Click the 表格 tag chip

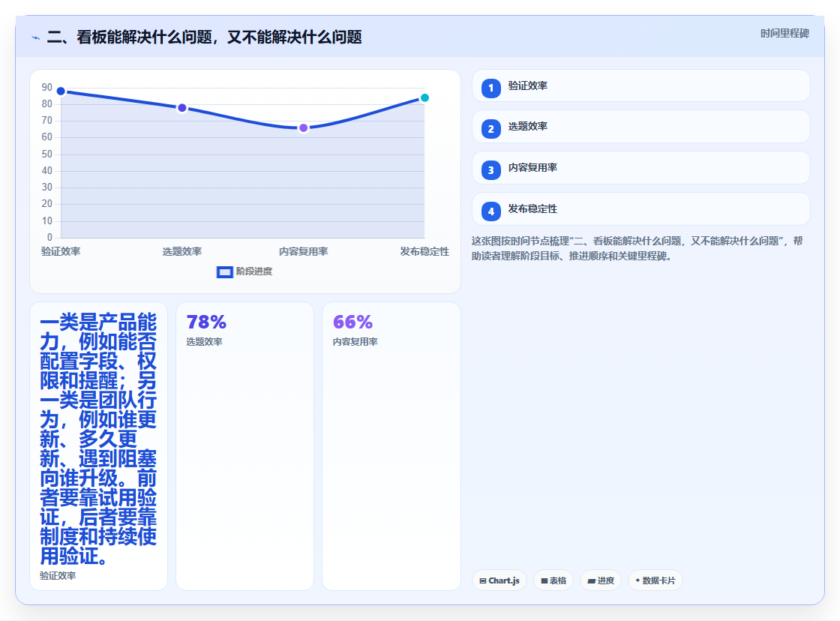pyautogui.click(x=553, y=580)
